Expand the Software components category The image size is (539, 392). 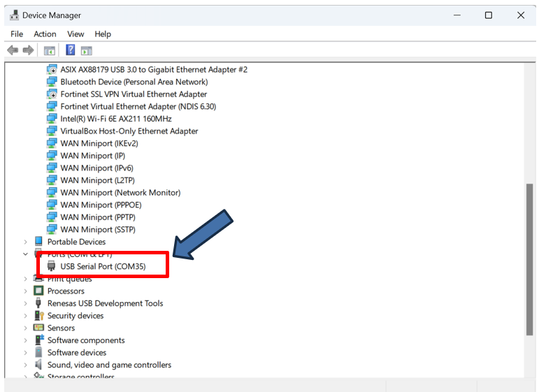coord(26,340)
